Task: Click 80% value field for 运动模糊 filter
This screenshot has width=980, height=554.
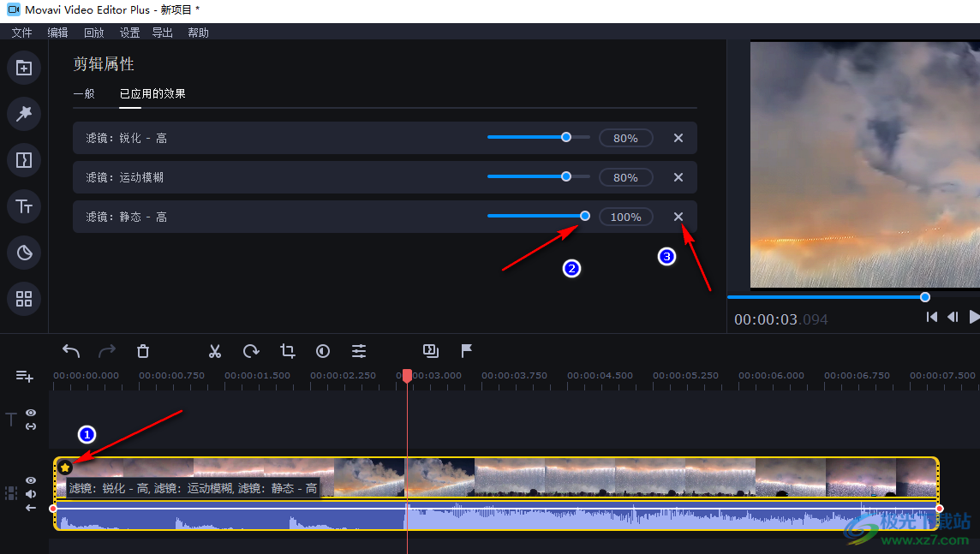Action: coord(625,177)
